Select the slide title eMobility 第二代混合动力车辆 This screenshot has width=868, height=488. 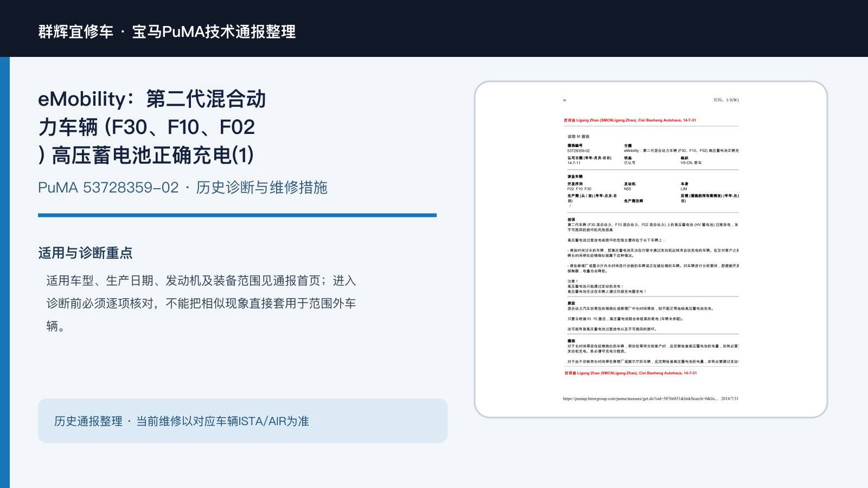(152, 127)
